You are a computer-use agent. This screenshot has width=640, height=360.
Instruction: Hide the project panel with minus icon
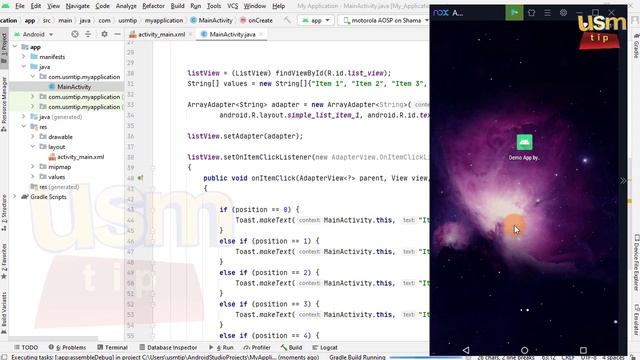(117, 34)
